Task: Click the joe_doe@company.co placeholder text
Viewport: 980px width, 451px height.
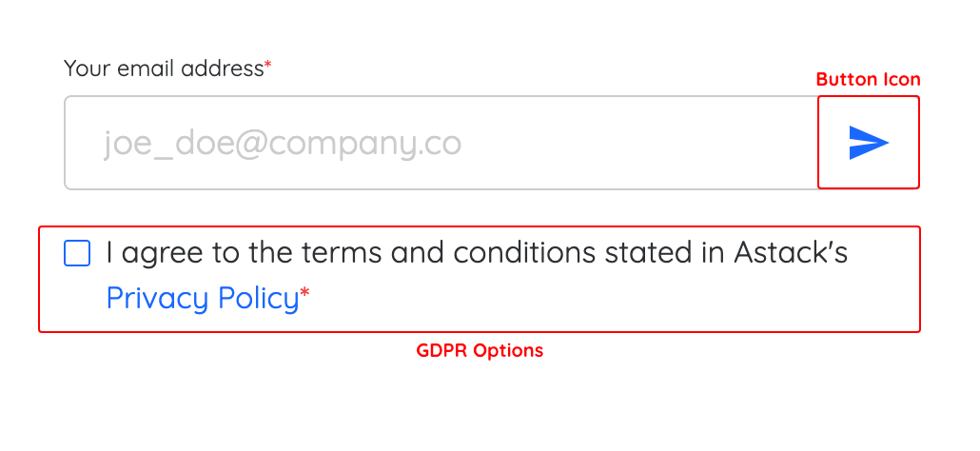Action: 283,144
